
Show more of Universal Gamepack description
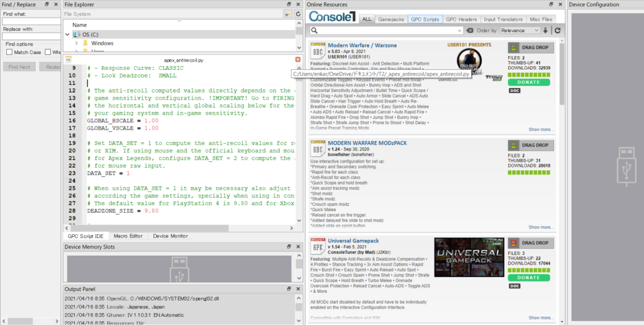click(x=541, y=317)
